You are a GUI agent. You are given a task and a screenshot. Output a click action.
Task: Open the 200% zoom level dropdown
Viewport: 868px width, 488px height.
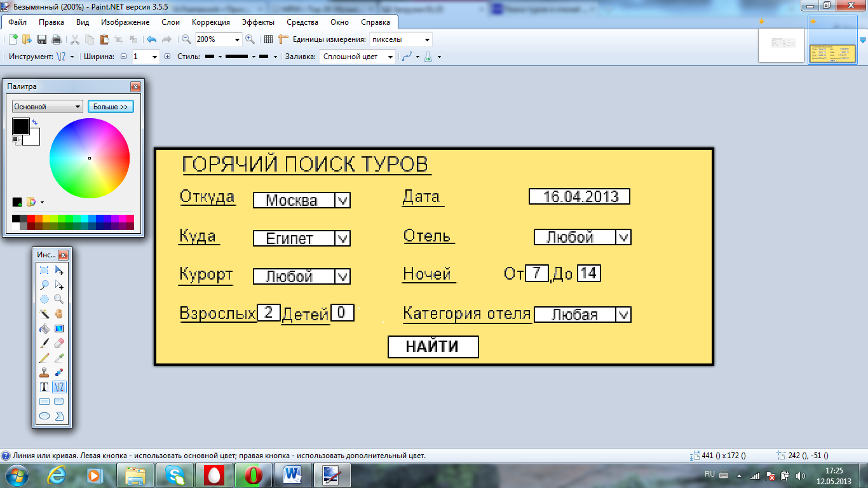click(x=238, y=39)
